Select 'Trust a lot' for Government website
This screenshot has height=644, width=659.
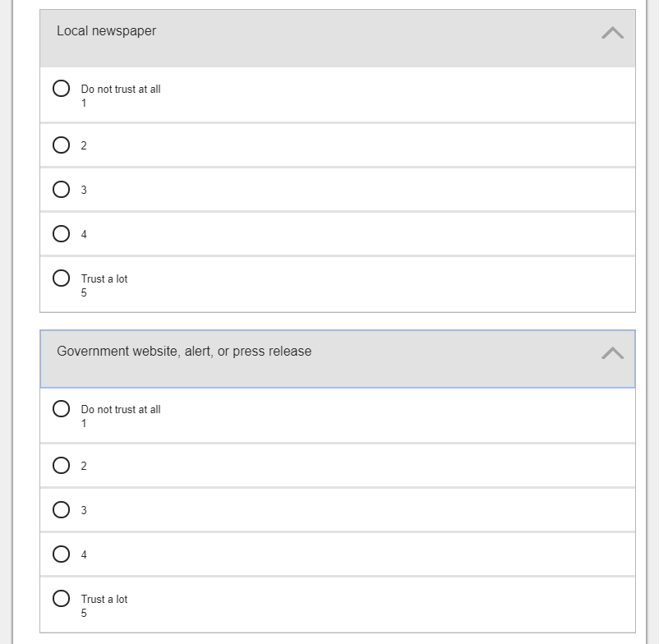click(x=62, y=598)
